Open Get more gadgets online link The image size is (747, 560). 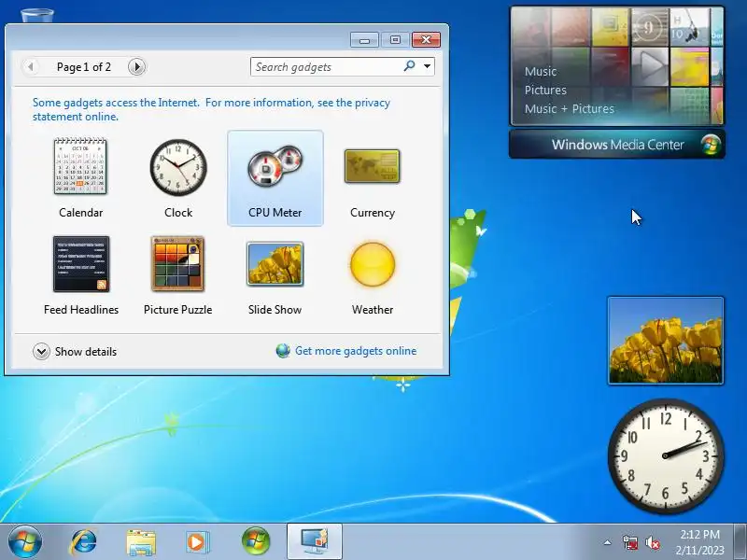pos(356,351)
